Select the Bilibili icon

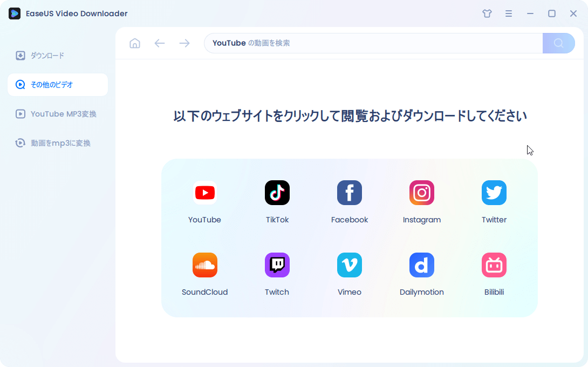point(494,265)
